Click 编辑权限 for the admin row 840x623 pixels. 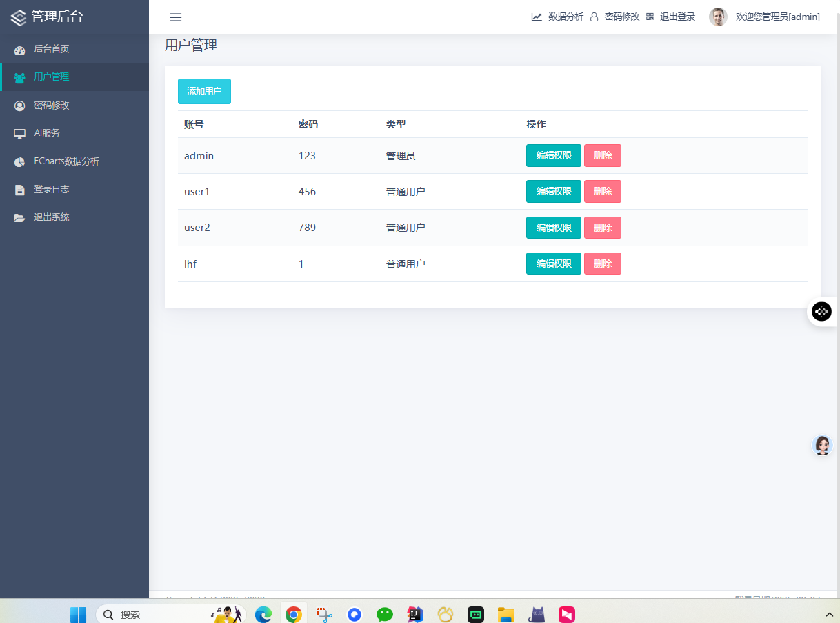tap(554, 155)
